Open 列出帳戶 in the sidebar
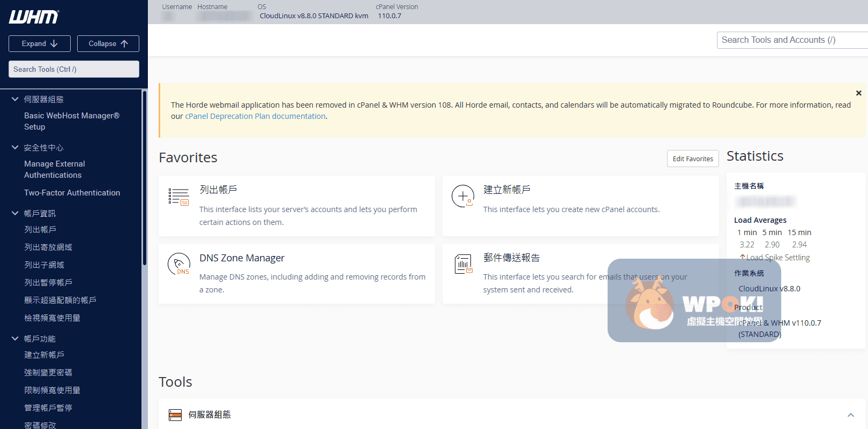 pos(40,229)
